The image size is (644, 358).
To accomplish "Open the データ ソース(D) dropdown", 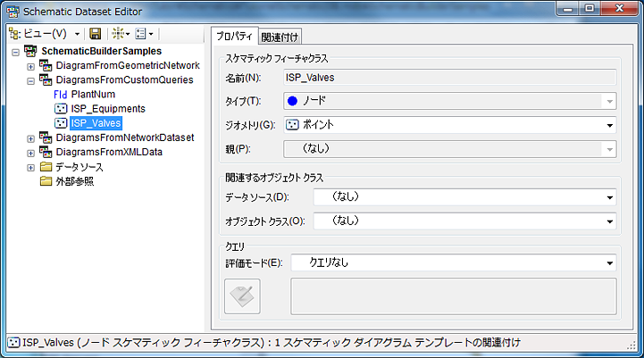I will point(465,197).
